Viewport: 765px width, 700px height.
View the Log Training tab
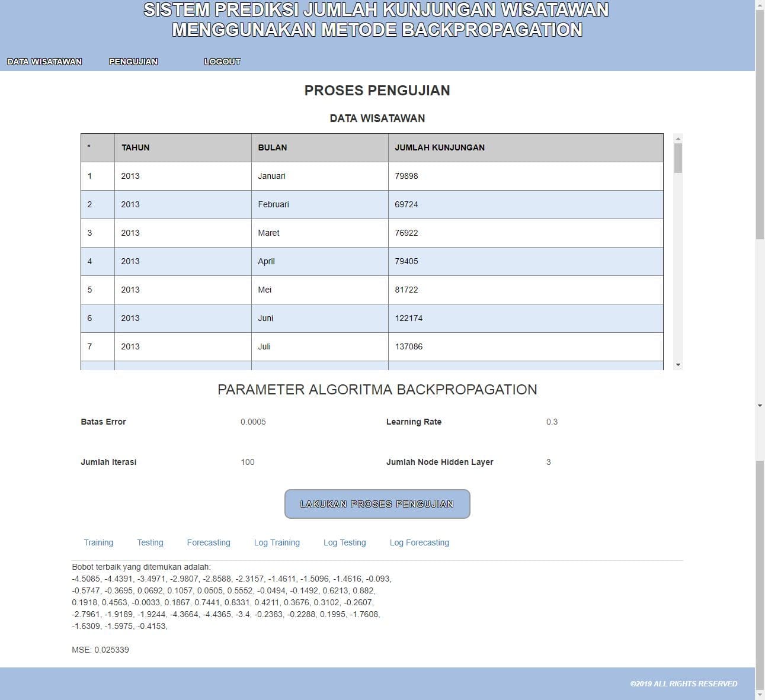pos(277,542)
